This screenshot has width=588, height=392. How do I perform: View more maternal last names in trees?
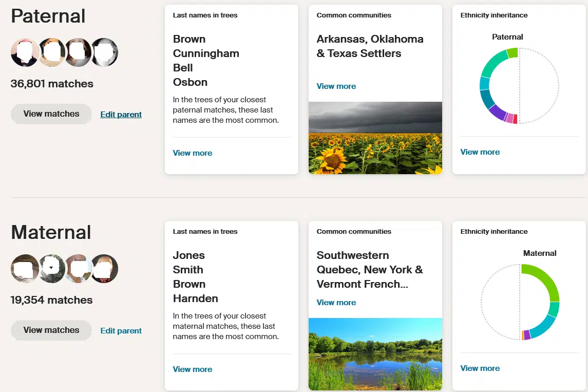click(193, 369)
